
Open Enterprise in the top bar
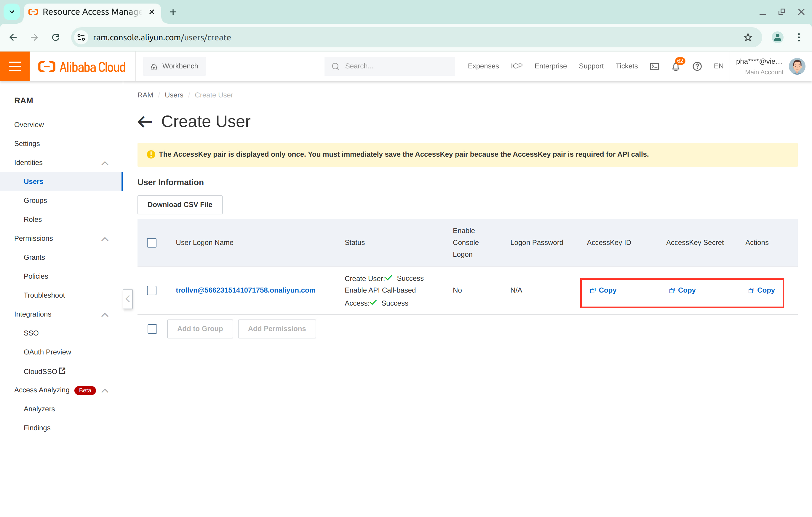click(551, 66)
